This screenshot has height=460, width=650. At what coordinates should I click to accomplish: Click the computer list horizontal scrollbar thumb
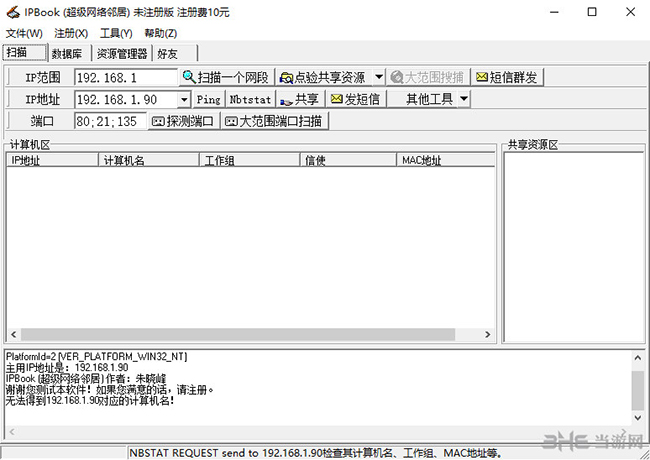(238, 334)
